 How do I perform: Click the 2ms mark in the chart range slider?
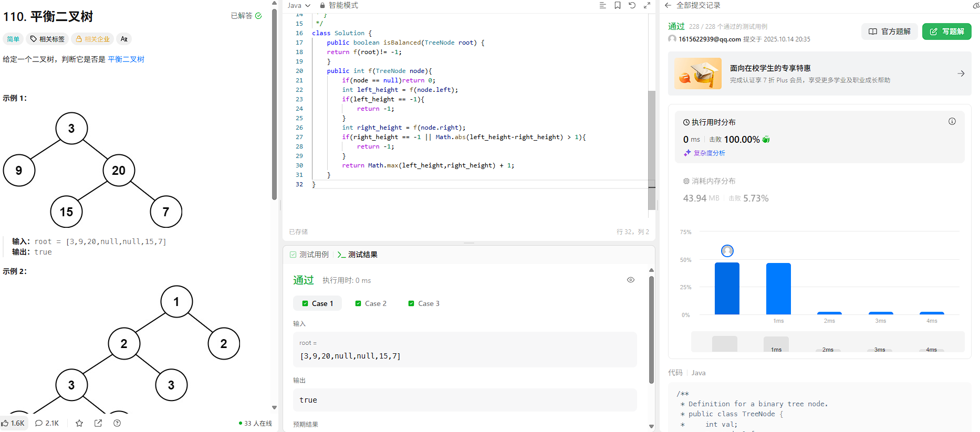pos(828,350)
